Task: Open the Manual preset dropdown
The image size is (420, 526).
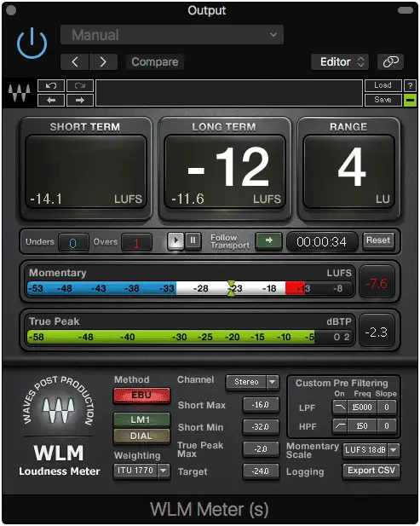Action: 172,35
